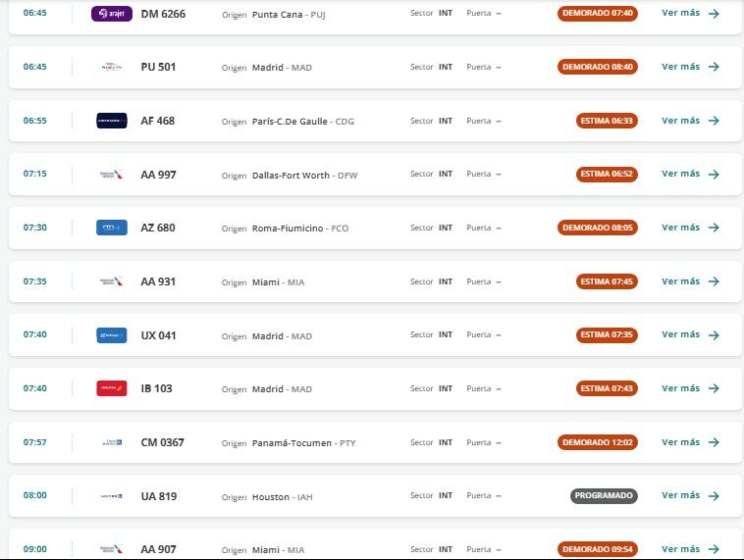Click the PROGRAMADO status badge for UA 819

[x=604, y=495]
